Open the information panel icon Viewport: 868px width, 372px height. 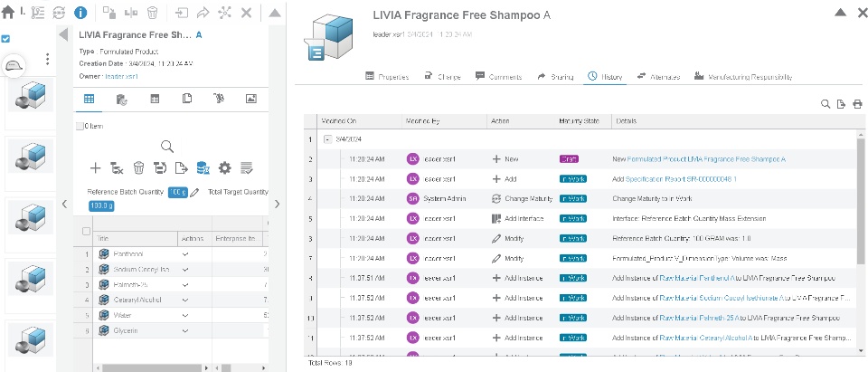(80, 13)
